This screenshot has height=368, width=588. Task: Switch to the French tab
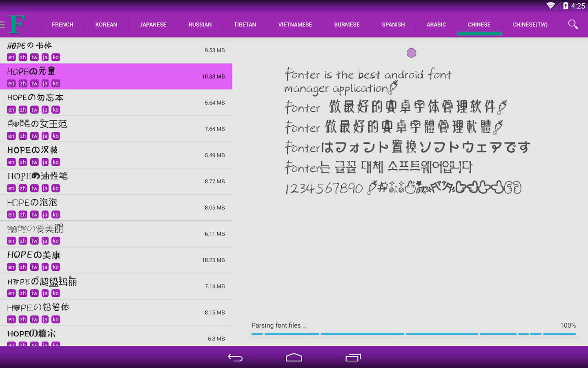[62, 25]
